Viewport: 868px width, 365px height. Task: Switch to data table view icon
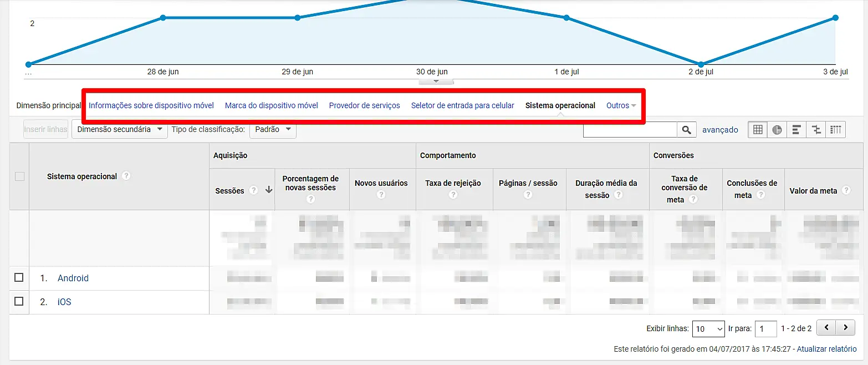758,129
